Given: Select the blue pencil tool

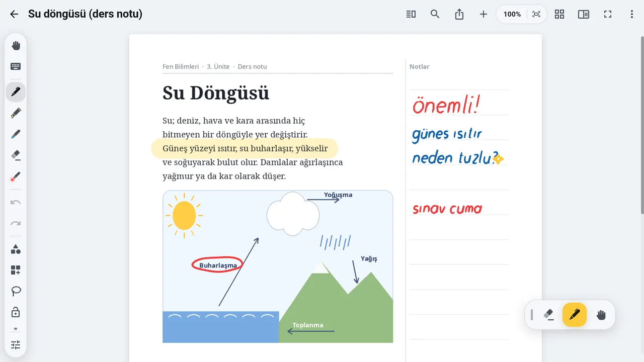Looking at the screenshot, I should pos(16,134).
